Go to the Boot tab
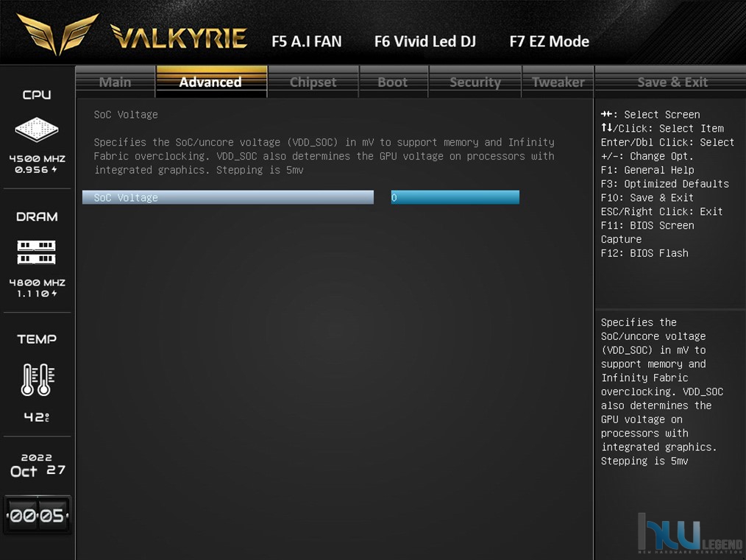The width and height of the screenshot is (746, 560). click(393, 82)
